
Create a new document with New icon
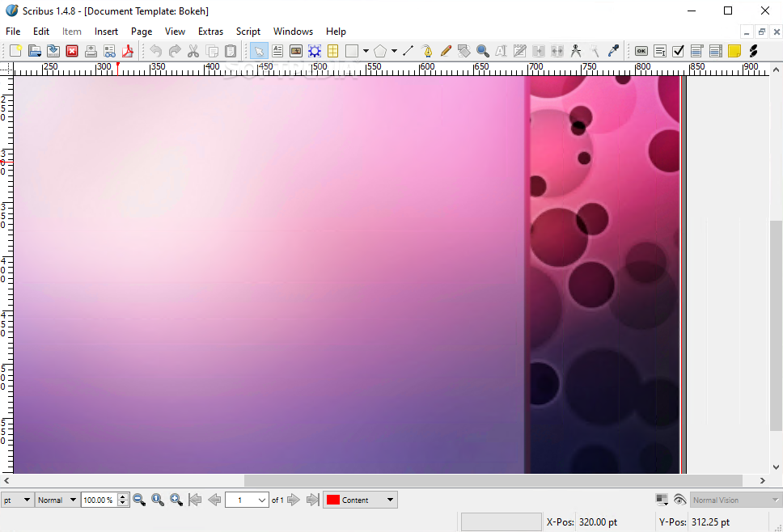(x=15, y=51)
